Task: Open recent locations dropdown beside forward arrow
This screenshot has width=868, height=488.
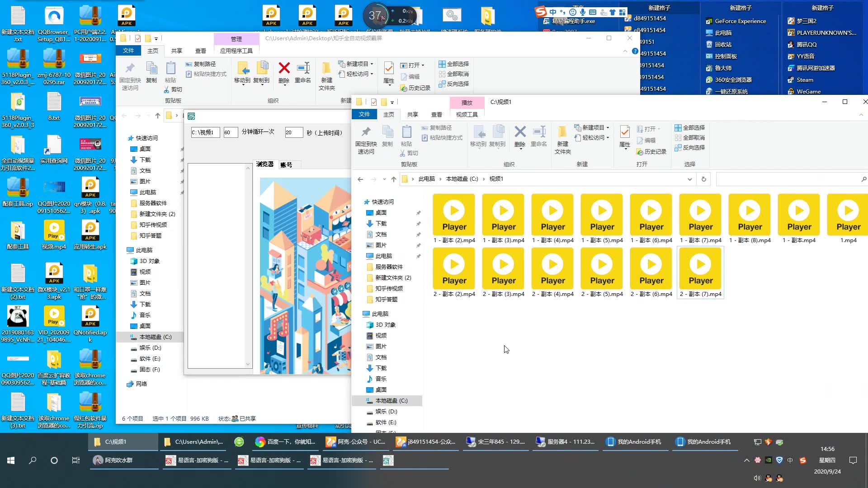Action: tap(384, 179)
